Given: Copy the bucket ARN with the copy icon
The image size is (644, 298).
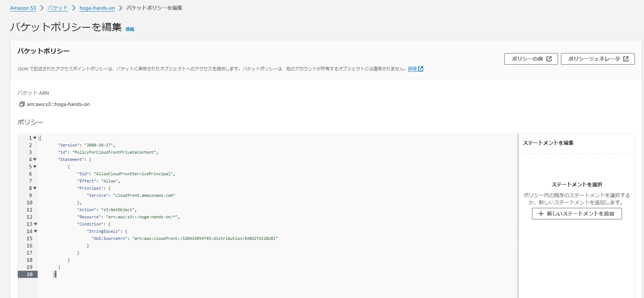Looking at the screenshot, I should pyautogui.click(x=22, y=104).
